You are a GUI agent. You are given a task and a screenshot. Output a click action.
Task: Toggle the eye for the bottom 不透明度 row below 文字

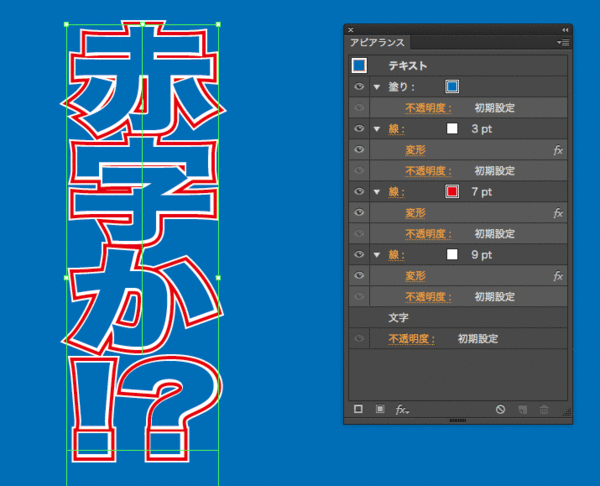[x=359, y=338]
